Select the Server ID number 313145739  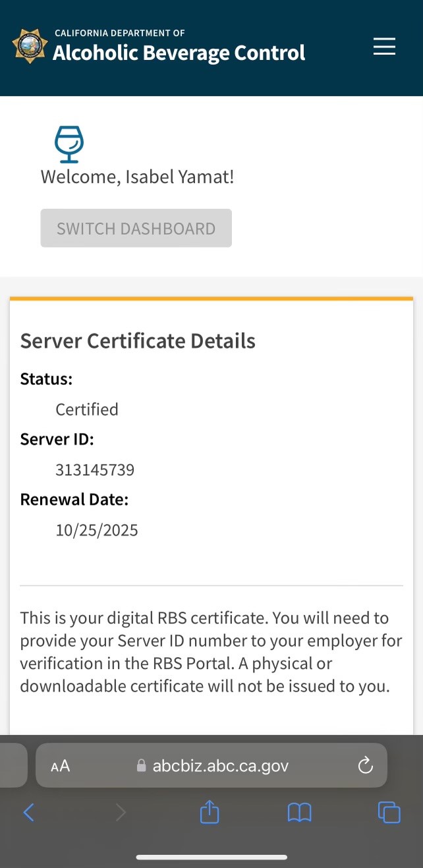click(x=95, y=470)
